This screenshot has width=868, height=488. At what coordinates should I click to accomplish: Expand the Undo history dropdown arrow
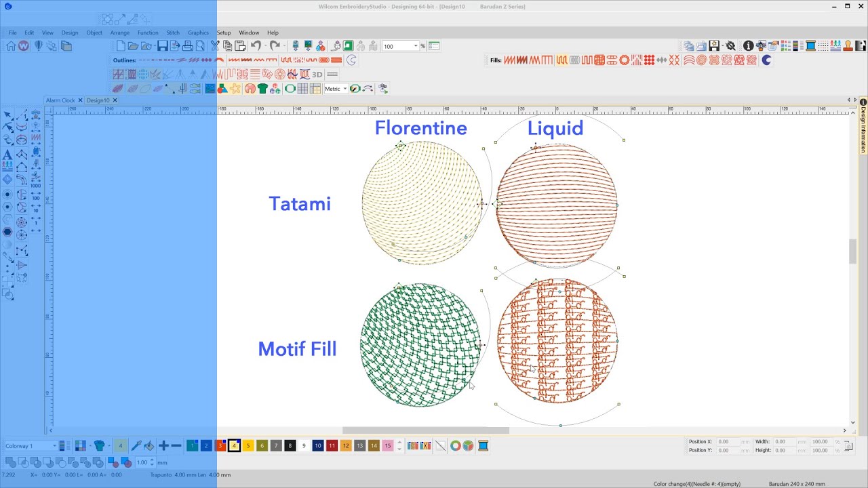pos(265,46)
